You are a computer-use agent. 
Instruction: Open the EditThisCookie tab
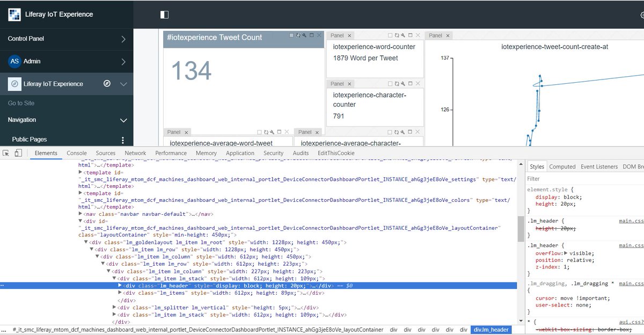pyautogui.click(x=336, y=153)
